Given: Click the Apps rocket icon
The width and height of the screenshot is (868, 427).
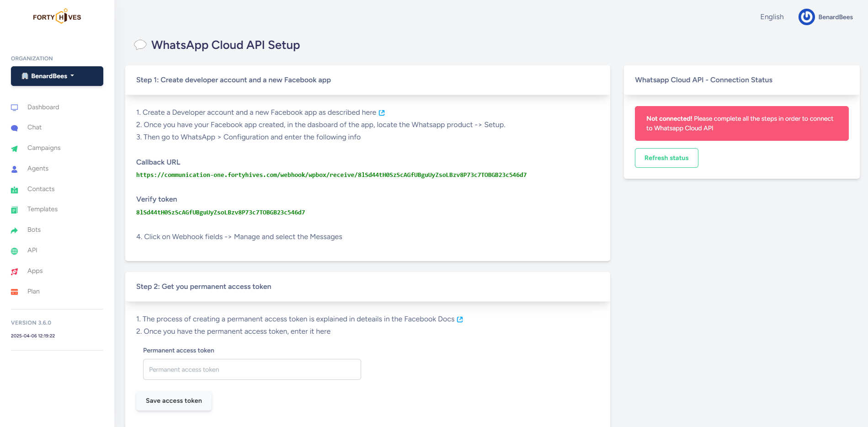Looking at the screenshot, I should [15, 272].
